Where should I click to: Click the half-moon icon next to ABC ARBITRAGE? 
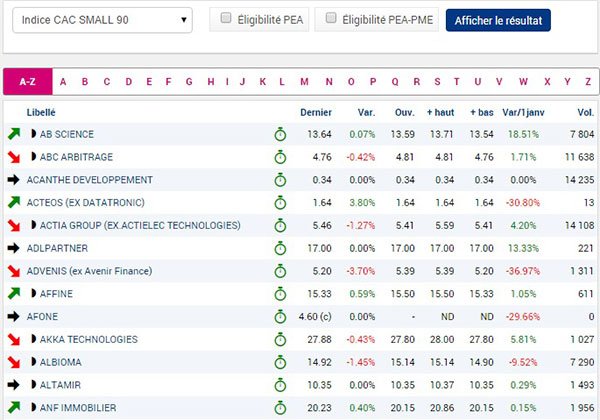[x=33, y=156]
